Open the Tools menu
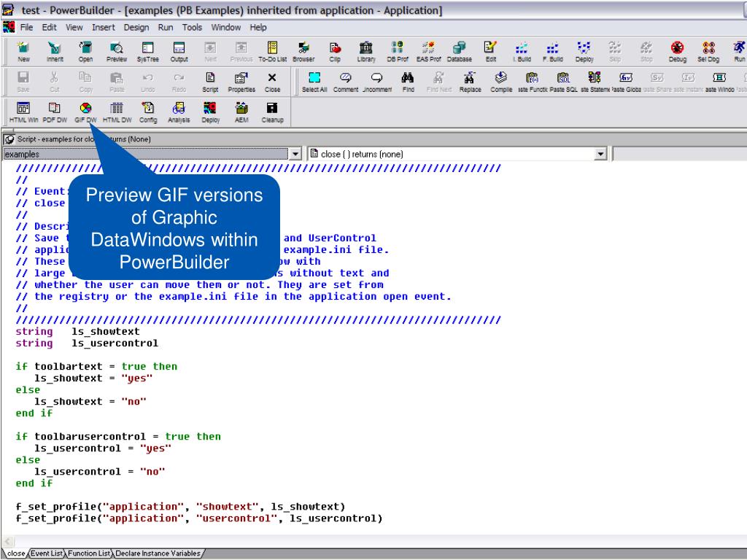The height and width of the screenshot is (560, 747). pos(192,27)
